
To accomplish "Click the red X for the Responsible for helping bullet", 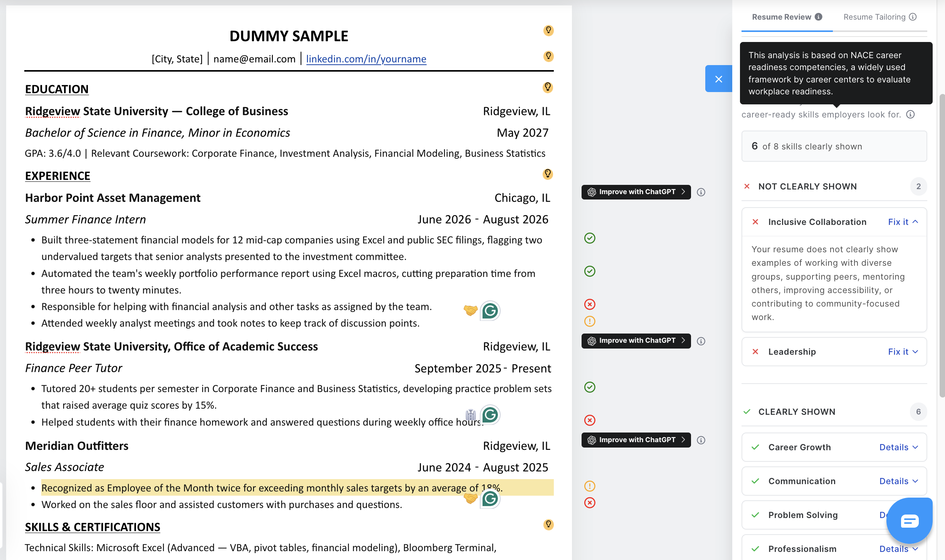I will (590, 305).
